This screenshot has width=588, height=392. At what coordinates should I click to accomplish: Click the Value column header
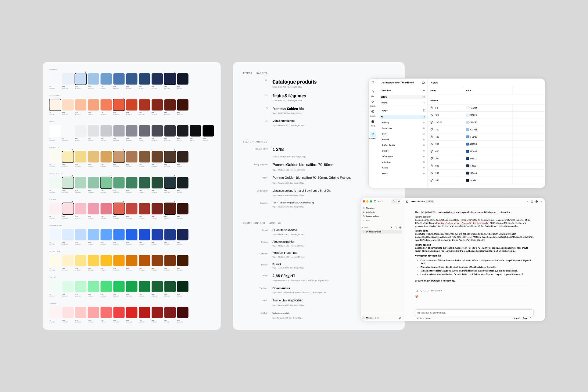468,91
